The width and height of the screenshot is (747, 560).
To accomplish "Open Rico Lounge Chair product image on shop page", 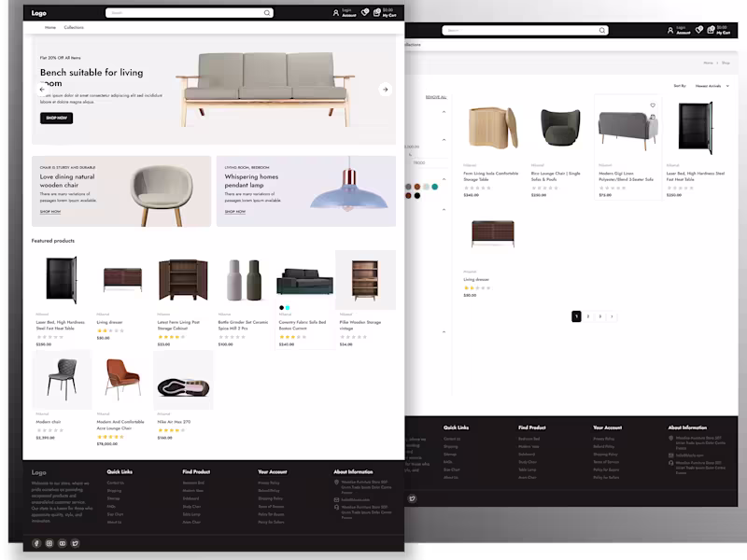I will (560, 128).
